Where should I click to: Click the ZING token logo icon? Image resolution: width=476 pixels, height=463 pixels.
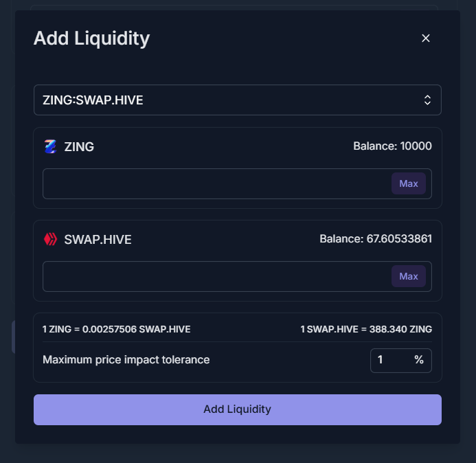[x=50, y=146]
